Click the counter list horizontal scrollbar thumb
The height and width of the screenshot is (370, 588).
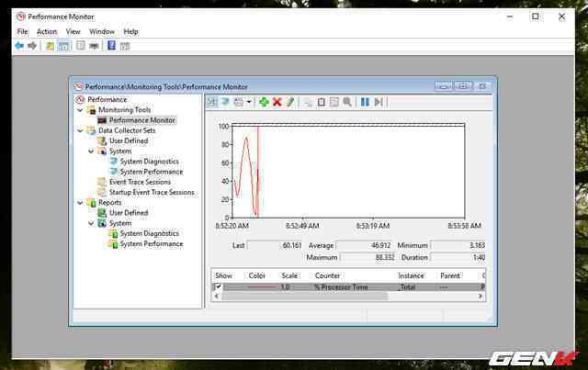304,297
